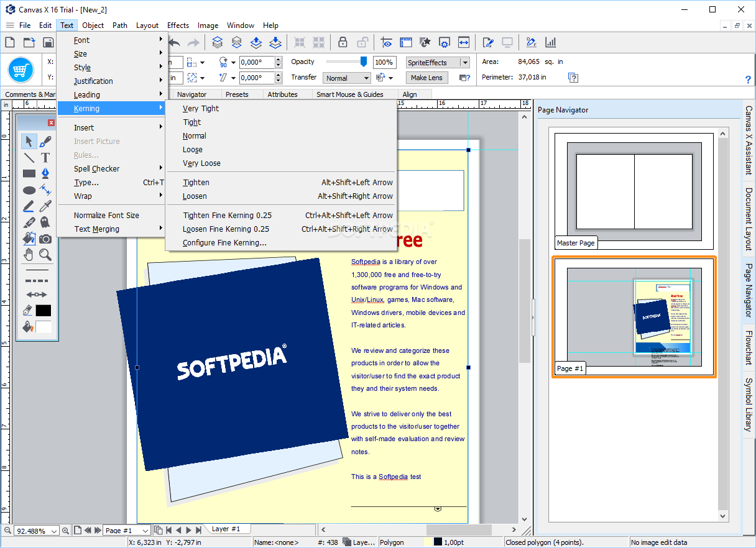The width and height of the screenshot is (756, 548).
Task: Click the bar chart toolbar icon
Action: 550,42
